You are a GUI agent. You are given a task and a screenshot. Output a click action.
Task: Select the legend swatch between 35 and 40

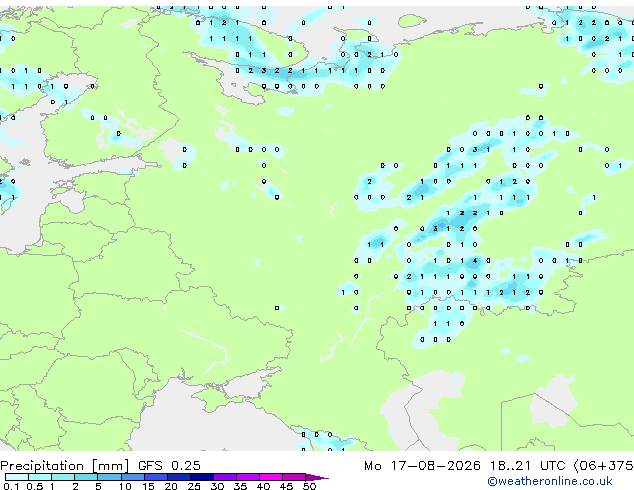pos(248,477)
